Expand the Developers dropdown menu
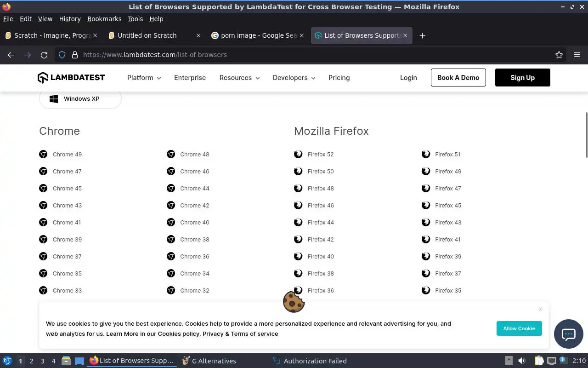 pos(294,78)
